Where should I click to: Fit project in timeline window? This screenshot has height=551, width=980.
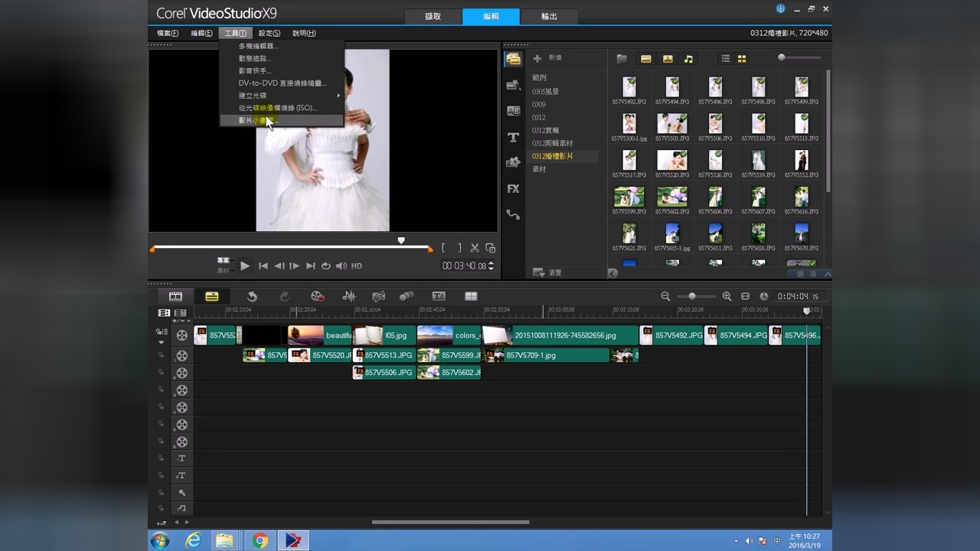pyautogui.click(x=746, y=296)
